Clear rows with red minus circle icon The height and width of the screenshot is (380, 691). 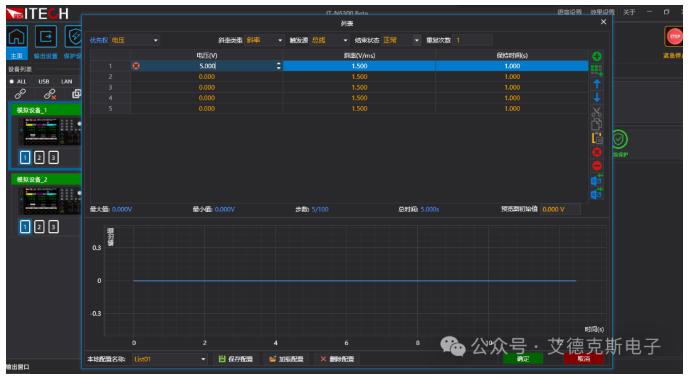(597, 166)
